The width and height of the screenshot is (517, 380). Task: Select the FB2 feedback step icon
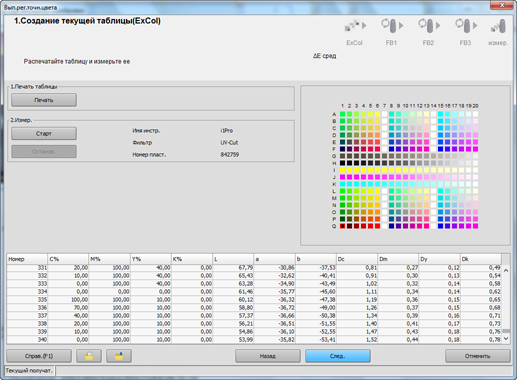click(429, 26)
